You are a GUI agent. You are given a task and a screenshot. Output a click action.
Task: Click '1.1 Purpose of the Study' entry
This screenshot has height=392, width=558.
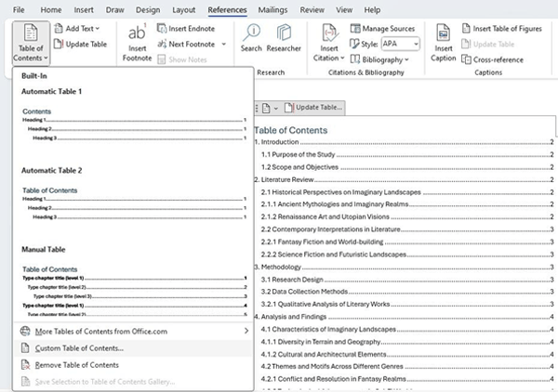point(407,154)
